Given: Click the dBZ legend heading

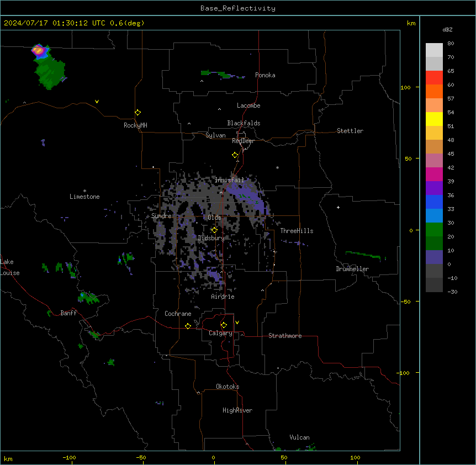Looking at the screenshot, I should [447, 29].
